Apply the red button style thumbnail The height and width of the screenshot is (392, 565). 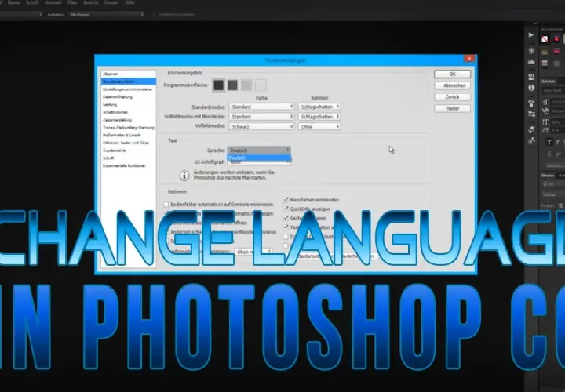[556, 39]
